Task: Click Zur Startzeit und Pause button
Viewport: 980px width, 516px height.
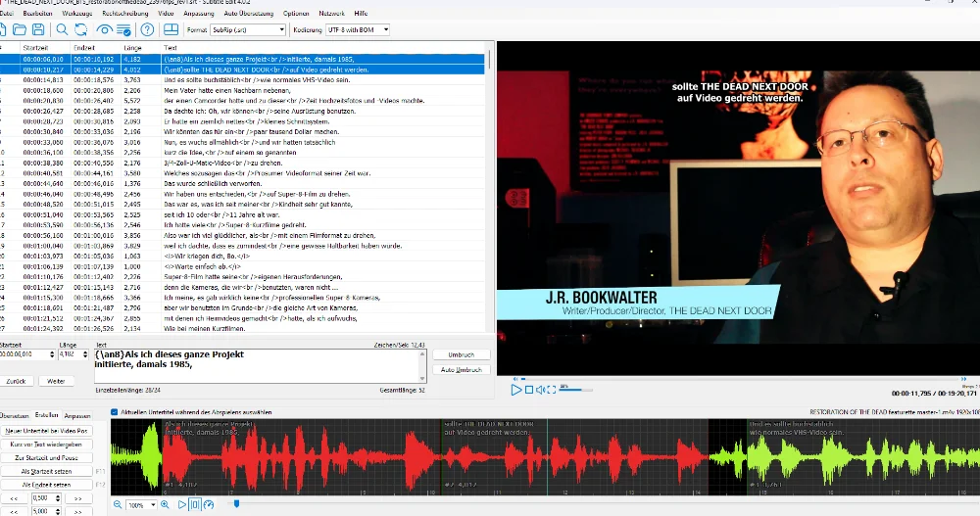Action: coord(47,458)
